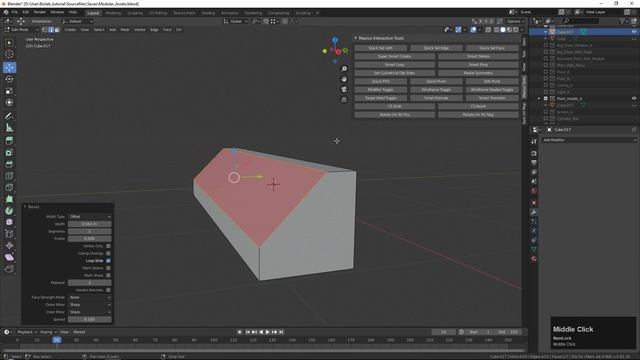The height and width of the screenshot is (360, 640).
Task: Select the Bevel tool in the toolbar
Action: (9, 164)
